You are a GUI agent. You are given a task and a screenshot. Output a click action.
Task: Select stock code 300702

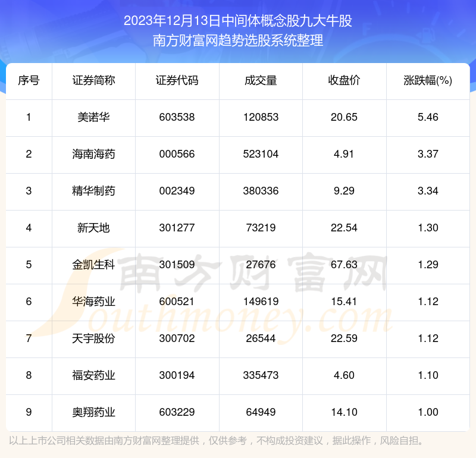(177, 338)
